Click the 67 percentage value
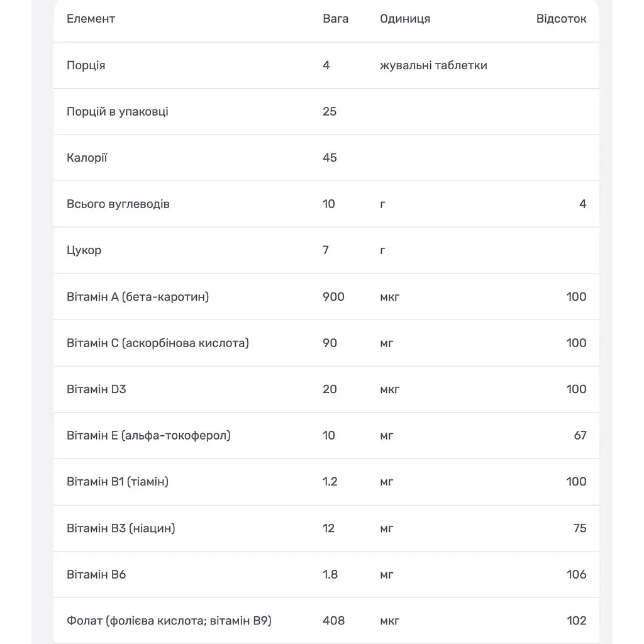 point(580,435)
